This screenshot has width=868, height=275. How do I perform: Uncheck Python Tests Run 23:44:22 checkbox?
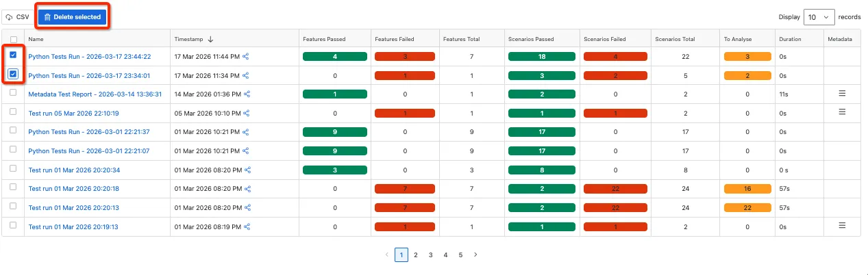tap(13, 55)
